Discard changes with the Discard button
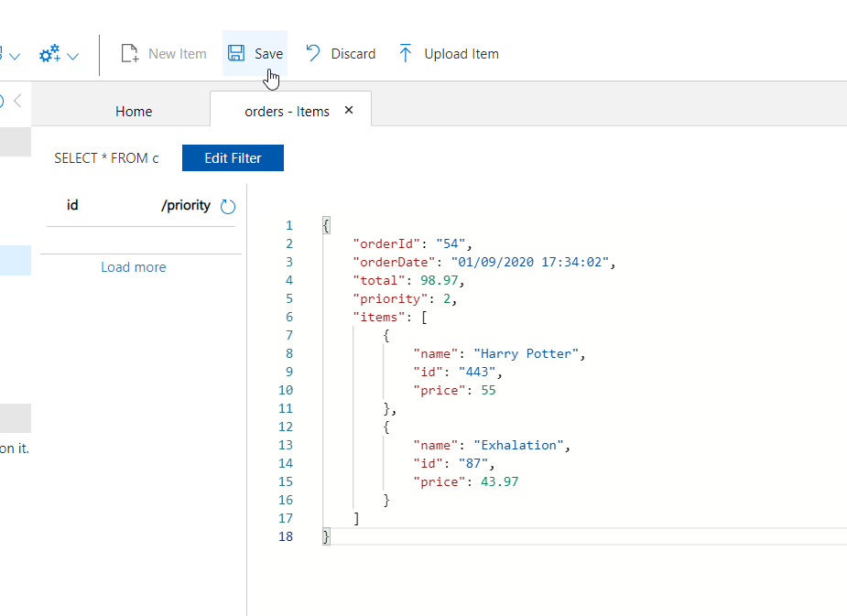This screenshot has width=847, height=616. pyautogui.click(x=341, y=53)
